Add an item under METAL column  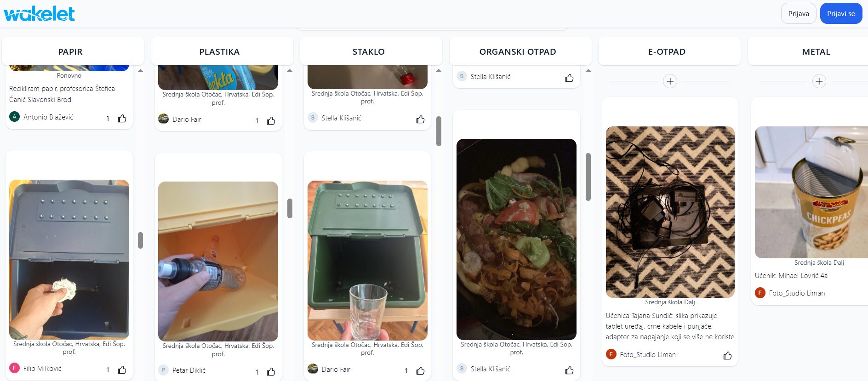coord(819,81)
